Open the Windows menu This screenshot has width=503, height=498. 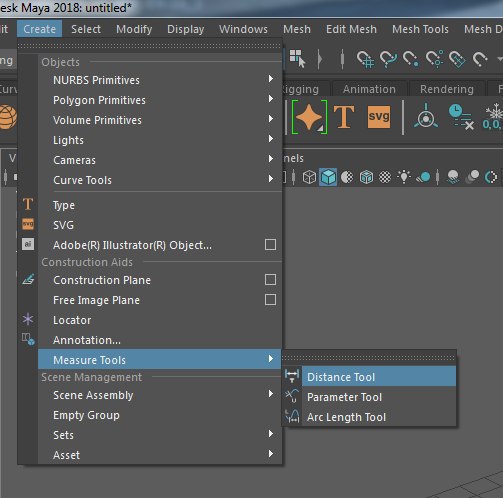pos(243,29)
